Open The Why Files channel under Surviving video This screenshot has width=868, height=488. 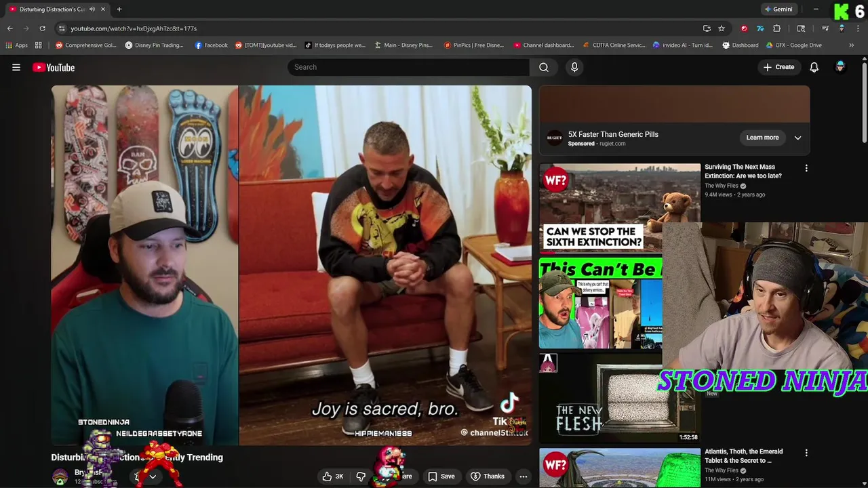pos(722,186)
